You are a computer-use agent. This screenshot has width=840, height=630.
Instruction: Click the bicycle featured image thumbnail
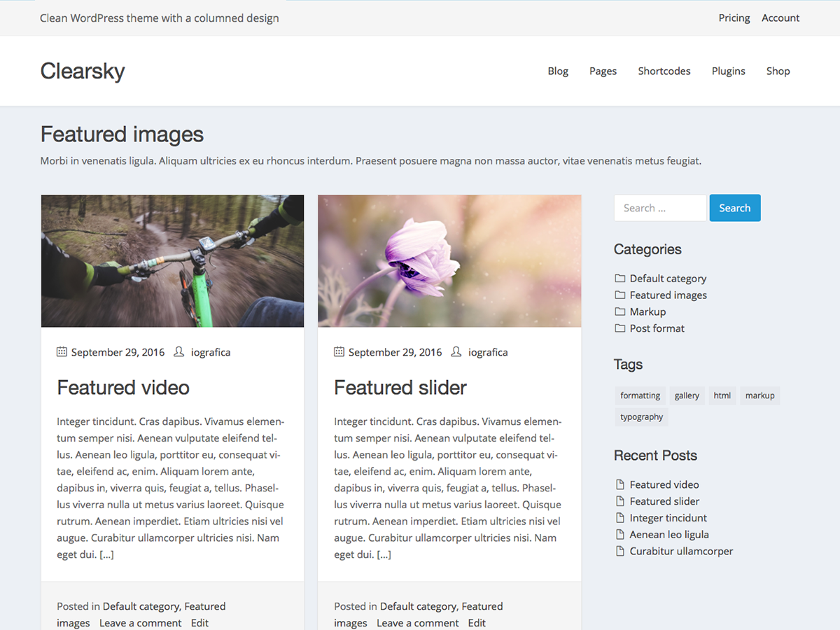[172, 260]
